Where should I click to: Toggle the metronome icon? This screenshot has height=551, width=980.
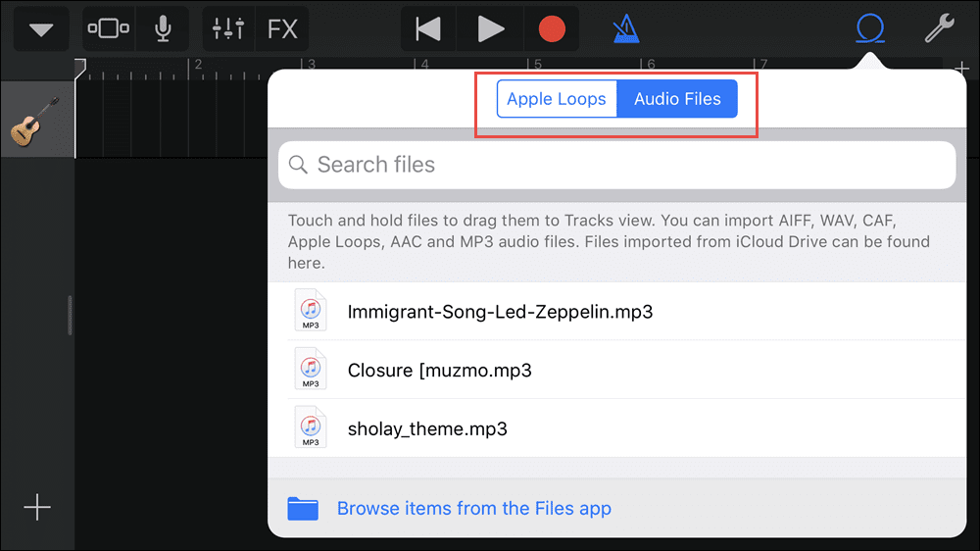pos(625,28)
